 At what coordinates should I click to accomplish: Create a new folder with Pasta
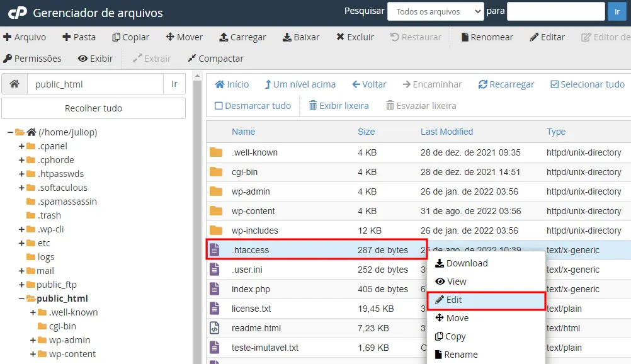click(x=79, y=37)
